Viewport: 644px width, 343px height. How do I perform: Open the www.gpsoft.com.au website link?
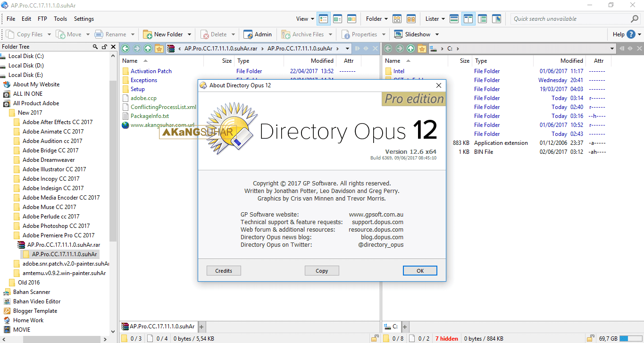[376, 215]
